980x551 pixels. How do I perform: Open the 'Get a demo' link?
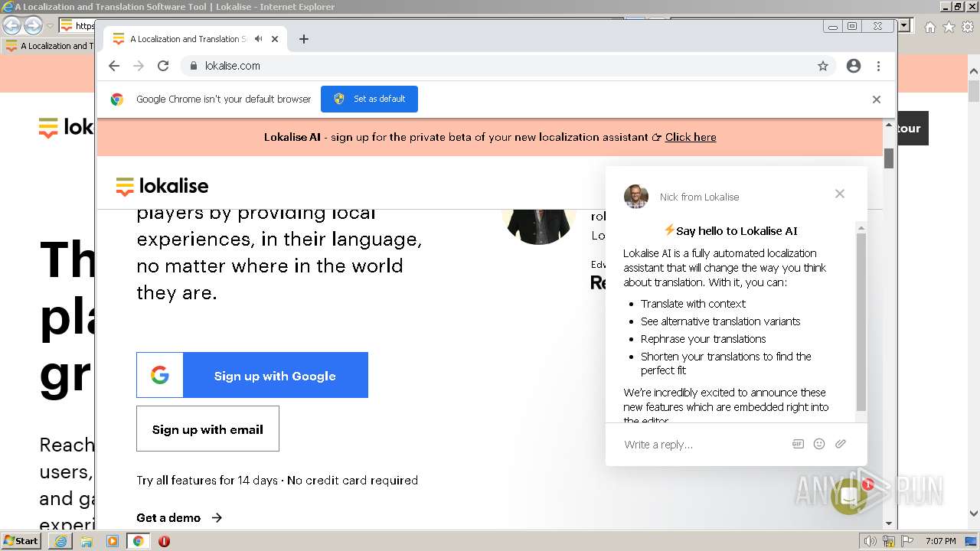click(x=179, y=518)
